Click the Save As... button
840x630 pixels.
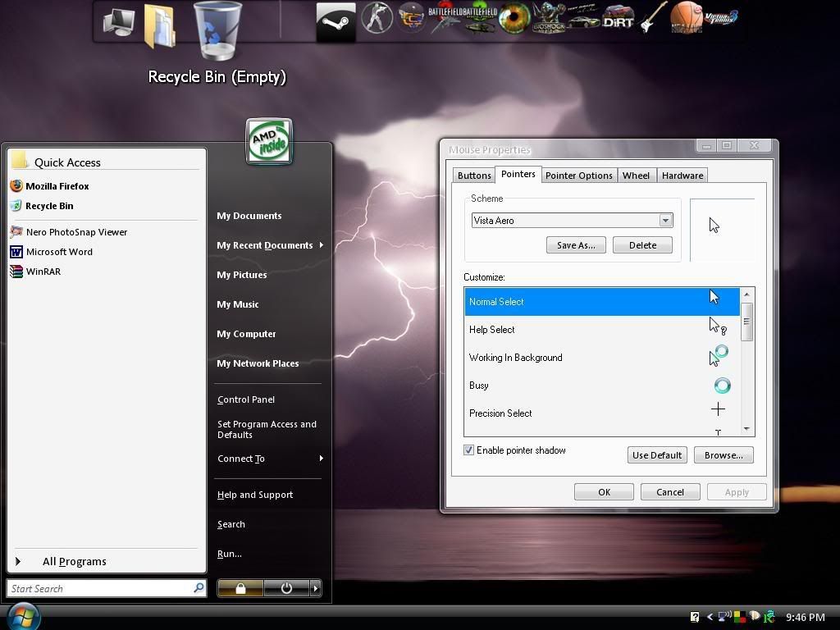coord(575,245)
